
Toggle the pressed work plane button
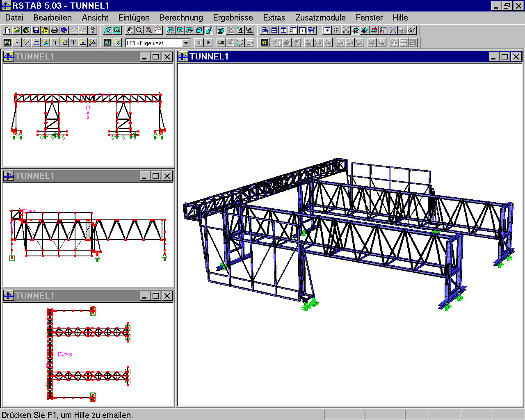pyautogui.click(x=355, y=30)
